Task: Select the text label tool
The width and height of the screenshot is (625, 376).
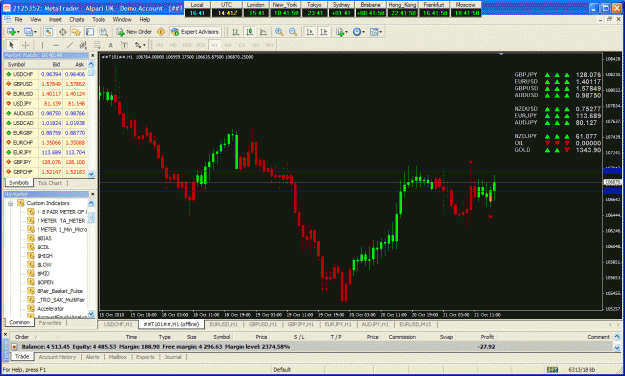Action: (x=124, y=45)
